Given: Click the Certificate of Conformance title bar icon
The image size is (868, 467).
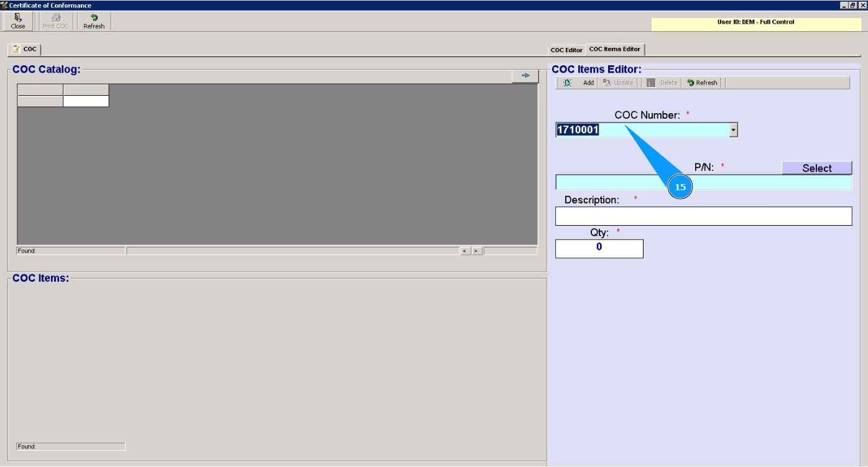Looking at the screenshot, I should click(4, 5).
